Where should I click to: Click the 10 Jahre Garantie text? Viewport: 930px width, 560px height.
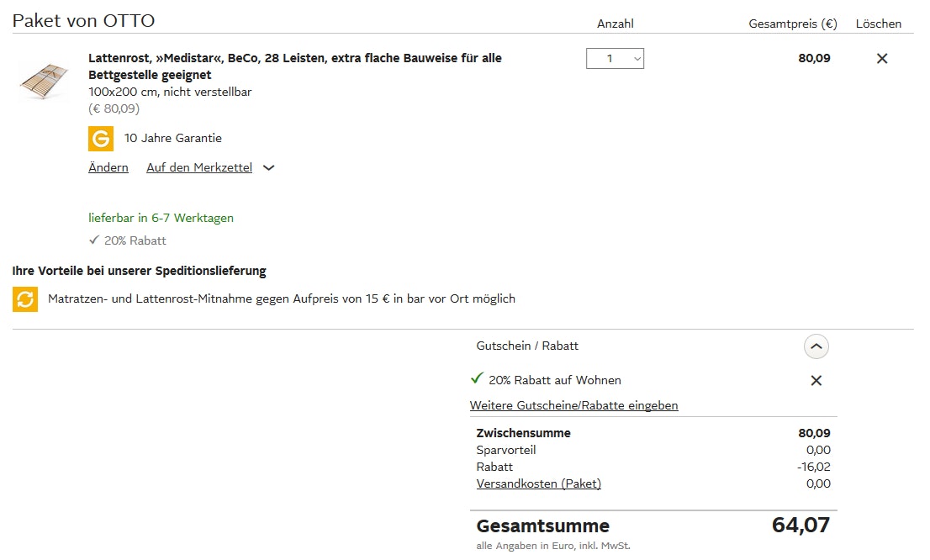[173, 138]
